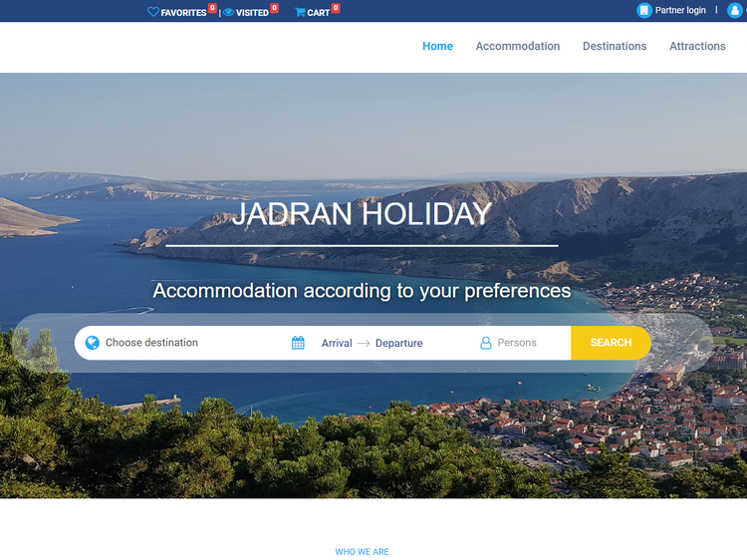Screen dimensions: 747x560
Task: Open the Accommodation menu item
Action: point(517,46)
